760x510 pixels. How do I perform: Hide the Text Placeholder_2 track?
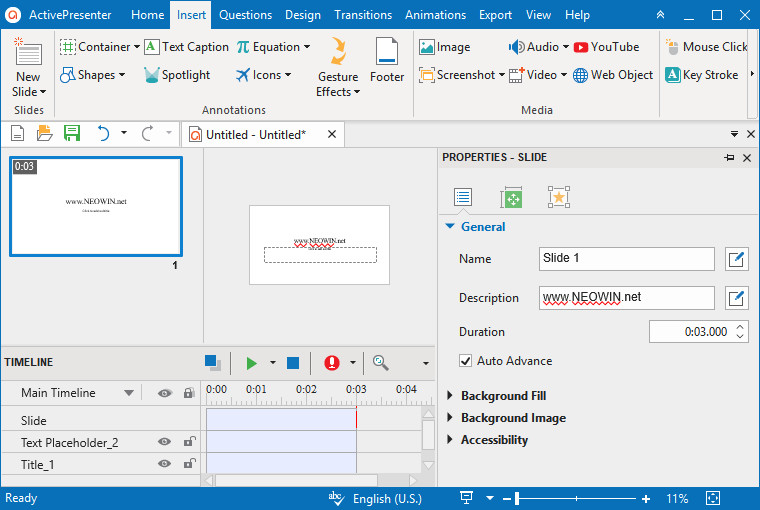click(x=165, y=442)
